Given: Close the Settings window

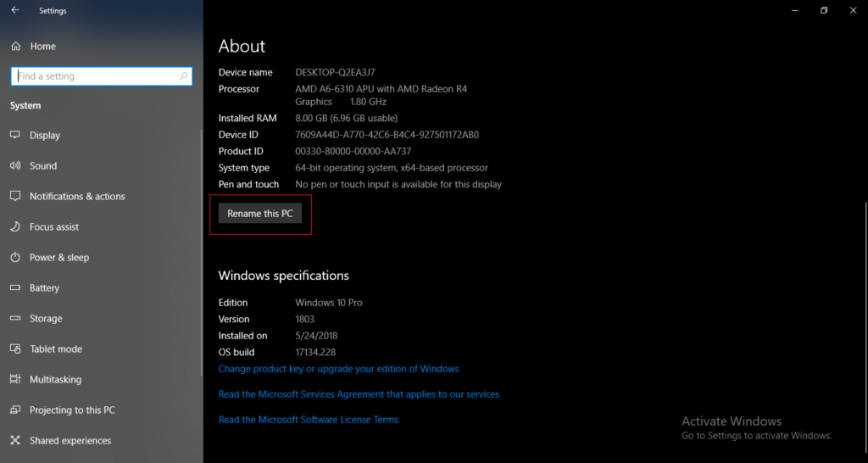Looking at the screenshot, I should 853,10.
